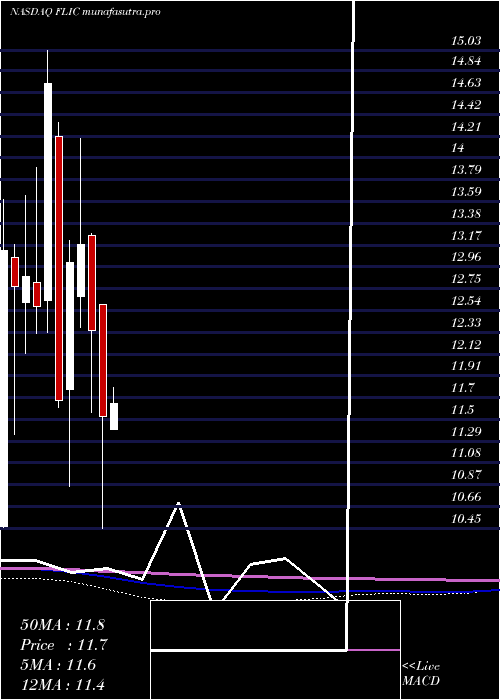Viewport: 500px width, 700px height.
Task: Click the 11.5 price axis label
Action: 463,410
